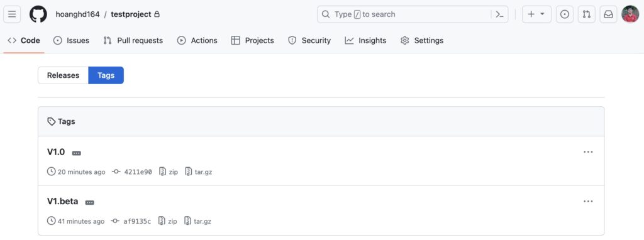This screenshot has width=644, height=240.
Task: Focus the 'Type / to search' field
Action: click(413, 14)
